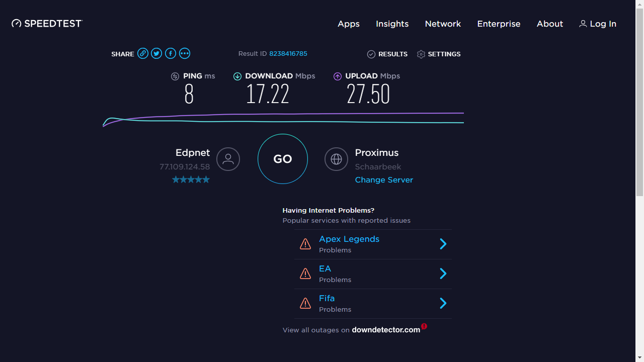Open more share options ellipsis icon
The height and width of the screenshot is (362, 644).
[x=185, y=54]
